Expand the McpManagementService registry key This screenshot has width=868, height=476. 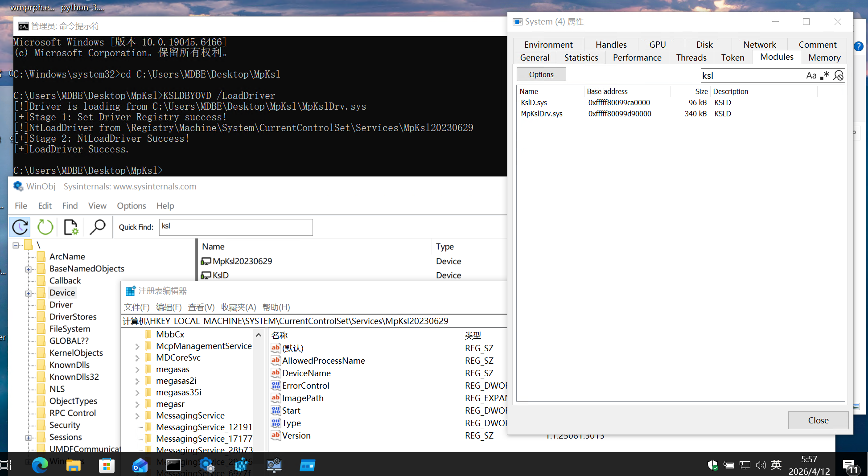pos(137,346)
